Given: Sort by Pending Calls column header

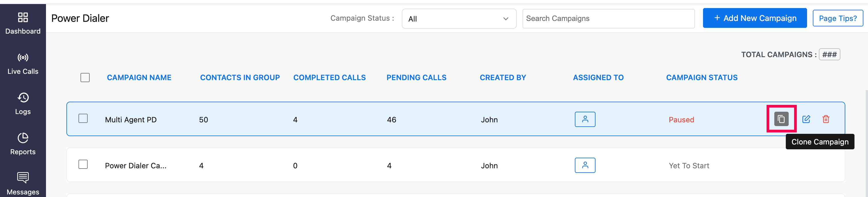Looking at the screenshot, I should [x=416, y=78].
